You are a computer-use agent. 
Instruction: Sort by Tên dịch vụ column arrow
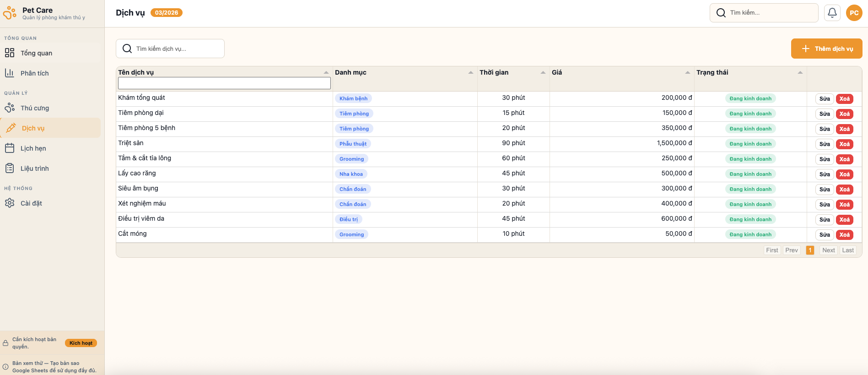coord(326,73)
